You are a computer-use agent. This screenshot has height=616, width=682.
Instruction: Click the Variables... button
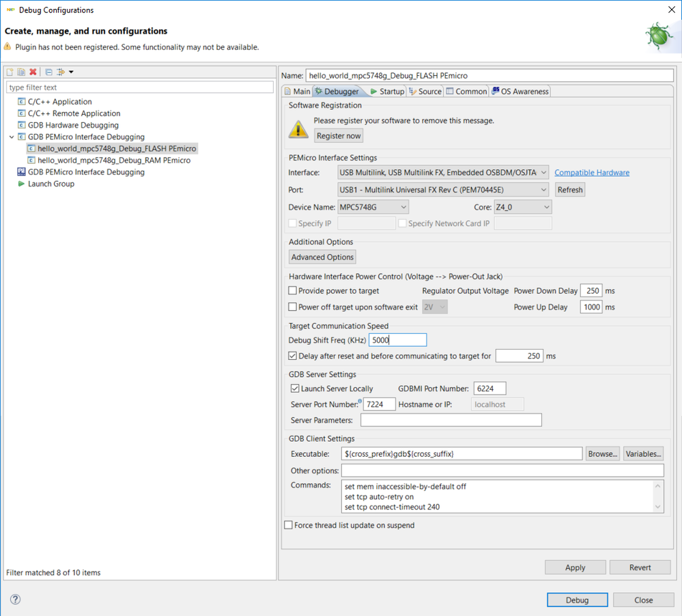click(x=643, y=453)
